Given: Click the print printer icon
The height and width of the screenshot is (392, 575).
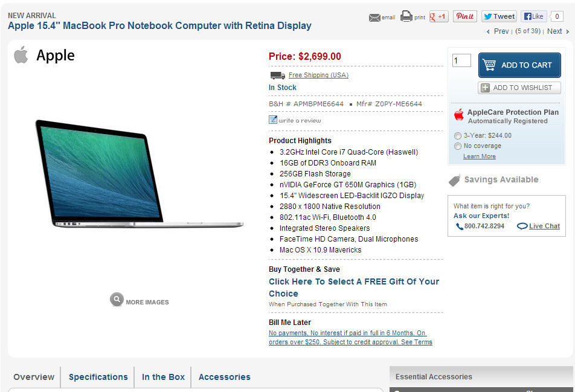Looking at the screenshot, I should (406, 16).
